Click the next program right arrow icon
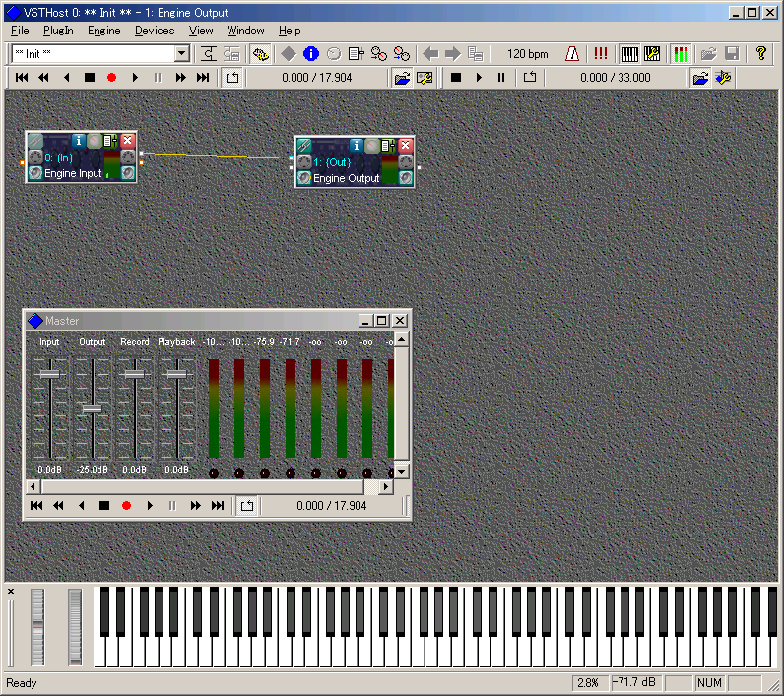Screen dimensions: 784x696 453,54
